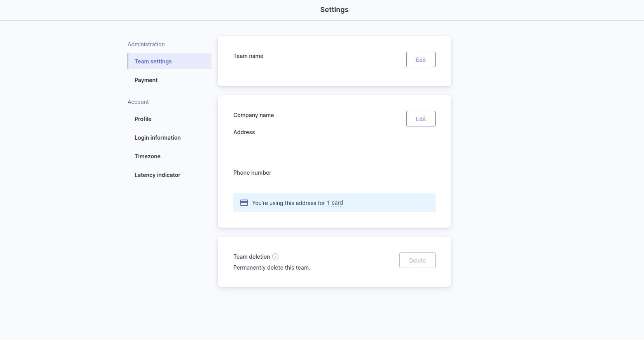The image size is (644, 340).
Task: Click the Team name label
Action: point(248,56)
